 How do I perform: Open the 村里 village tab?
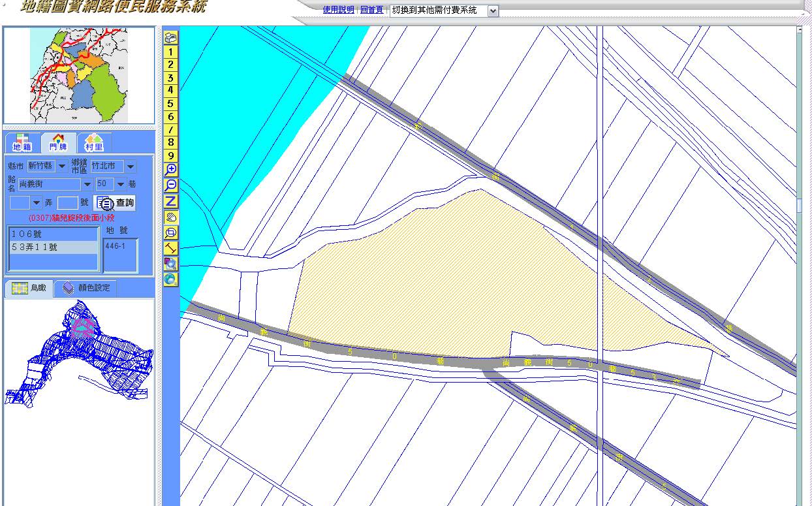(x=94, y=143)
